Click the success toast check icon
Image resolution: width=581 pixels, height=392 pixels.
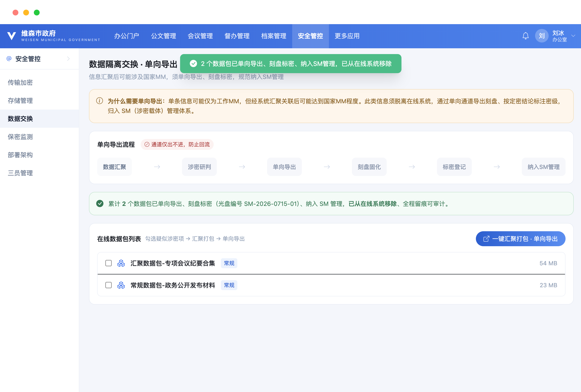[193, 64]
